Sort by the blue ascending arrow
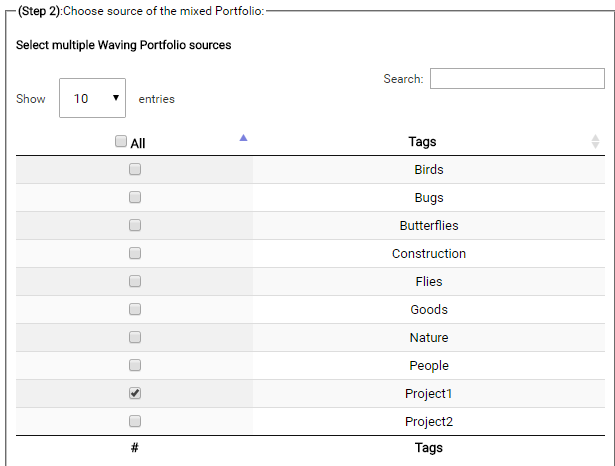Screen dimensions: 615x466 click(243, 138)
